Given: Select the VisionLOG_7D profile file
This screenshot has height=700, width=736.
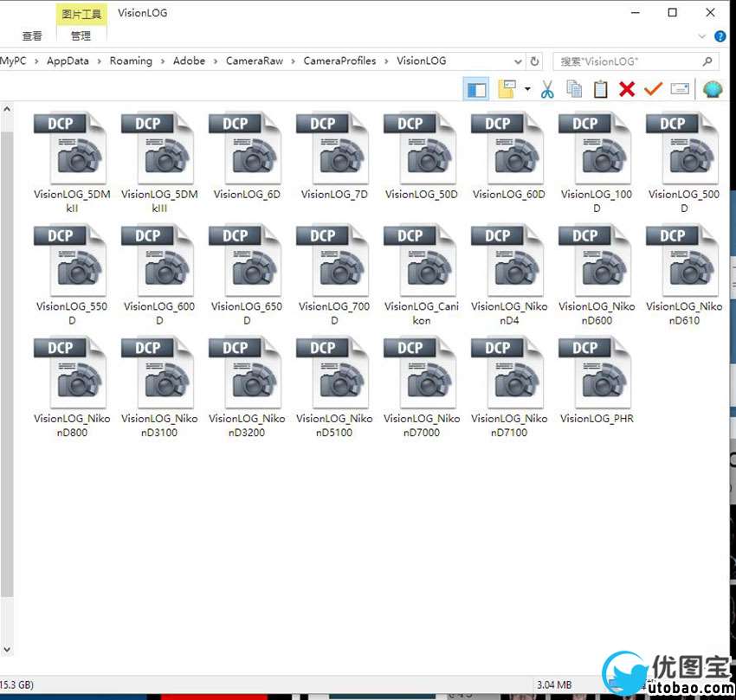Looking at the screenshot, I should 334,157.
